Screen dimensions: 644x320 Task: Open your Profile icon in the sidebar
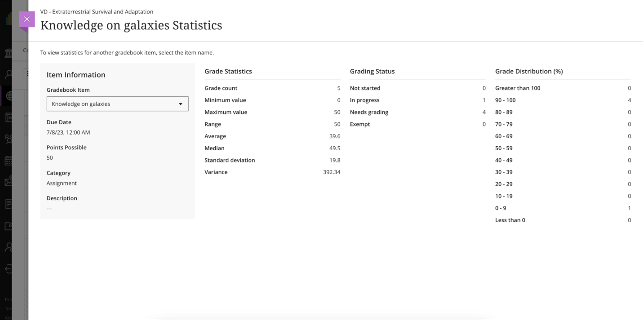(x=8, y=74)
